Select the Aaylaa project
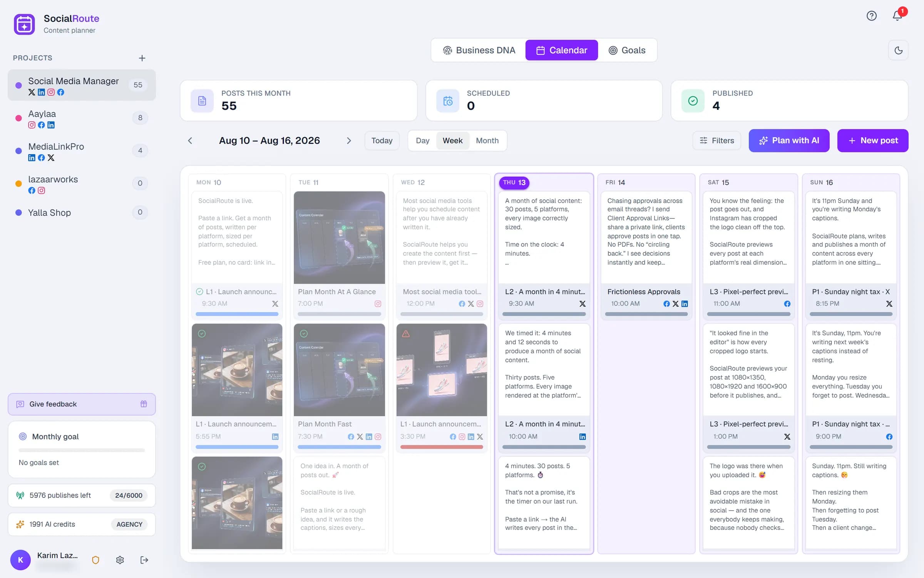 [x=82, y=118]
